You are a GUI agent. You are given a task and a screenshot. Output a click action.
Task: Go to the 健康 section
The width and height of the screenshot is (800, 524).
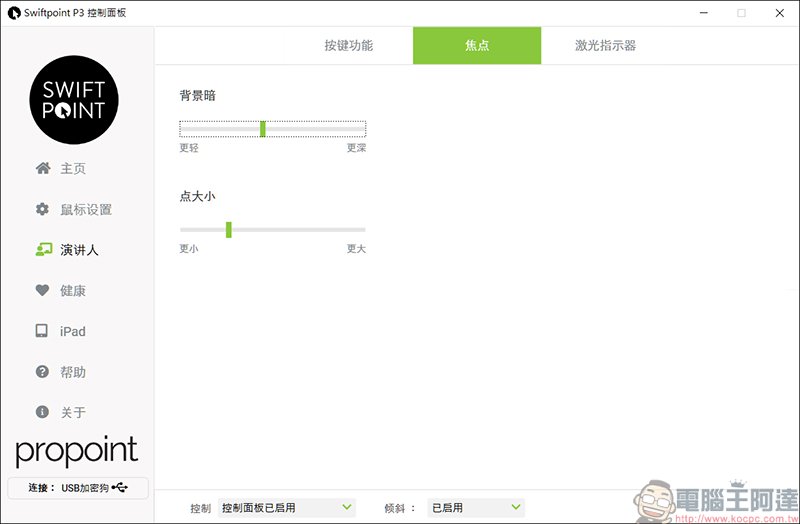coord(73,290)
